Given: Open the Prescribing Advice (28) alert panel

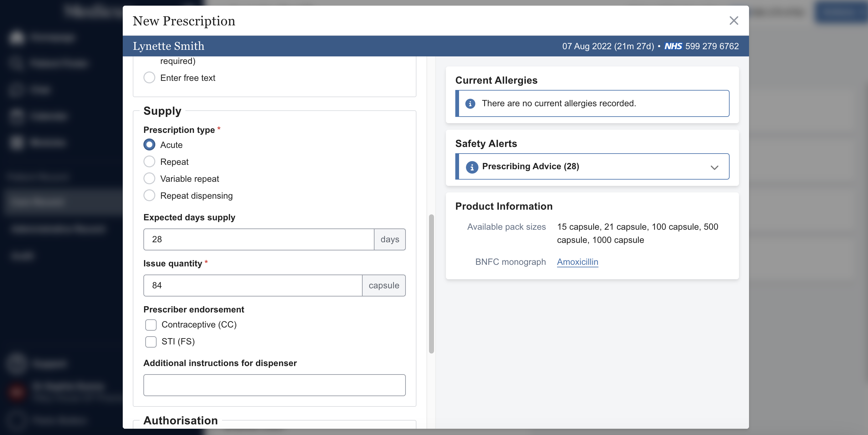Looking at the screenshot, I should (x=530, y=167).
